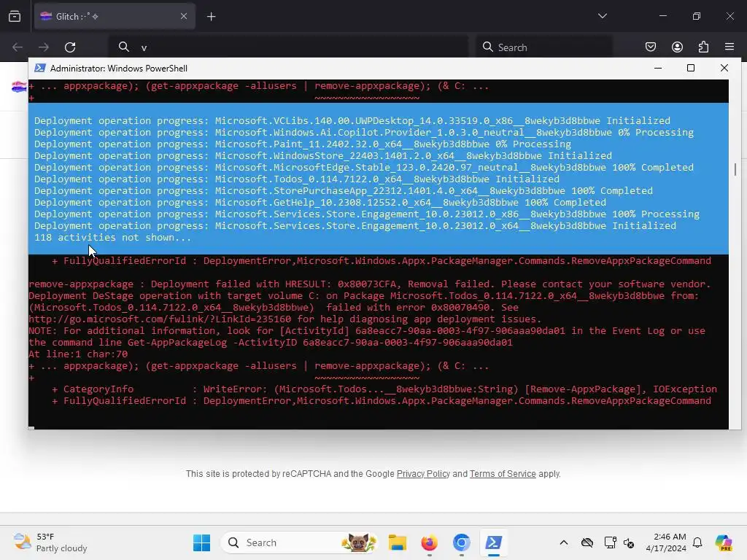
Task: Show hidden system tray icons
Action: pyautogui.click(x=564, y=542)
